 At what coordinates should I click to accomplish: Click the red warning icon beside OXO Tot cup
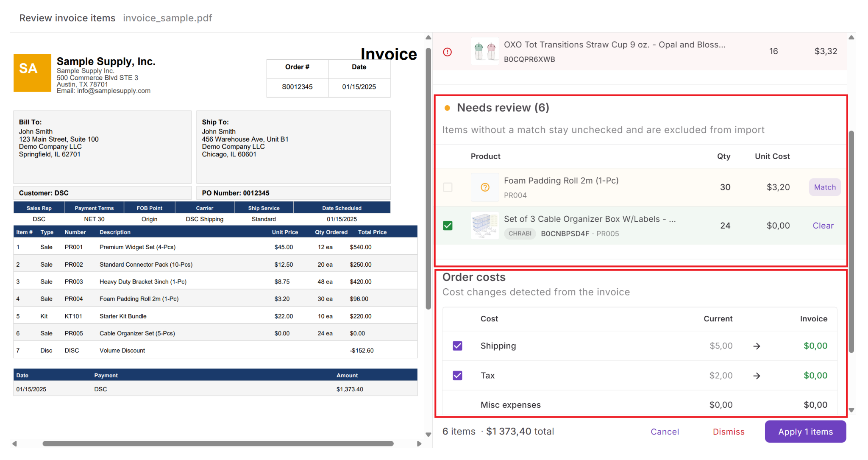(x=447, y=52)
